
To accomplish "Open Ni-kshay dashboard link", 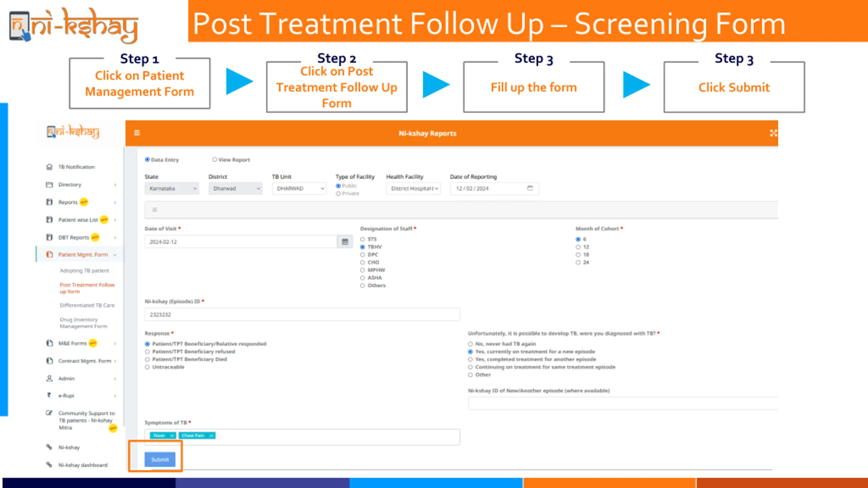I will [83, 465].
